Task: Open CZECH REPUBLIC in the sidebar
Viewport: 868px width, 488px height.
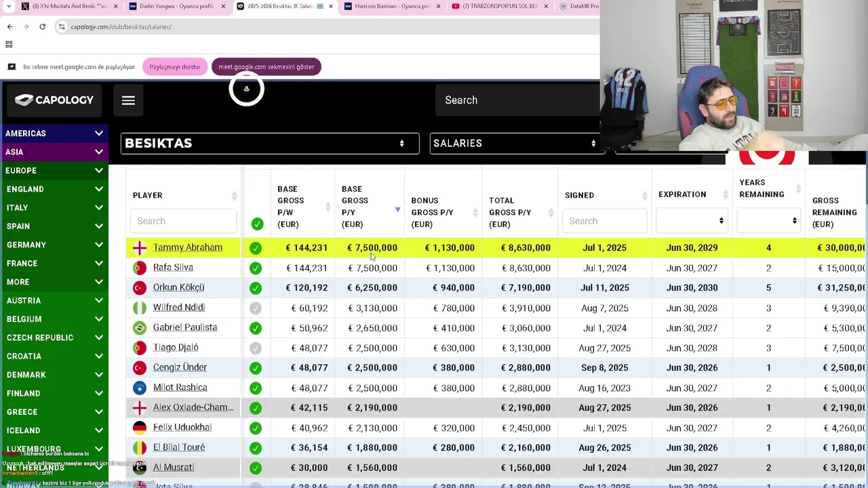Action: [x=54, y=338]
